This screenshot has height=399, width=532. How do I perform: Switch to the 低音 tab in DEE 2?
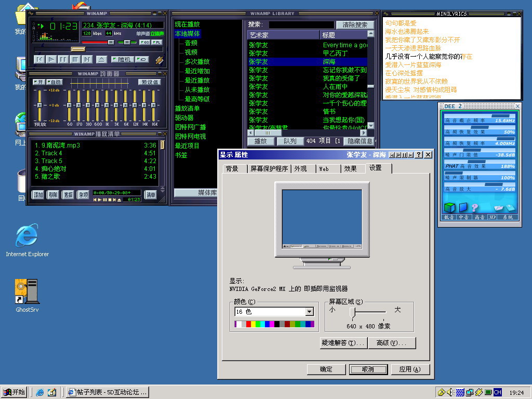pos(449,217)
